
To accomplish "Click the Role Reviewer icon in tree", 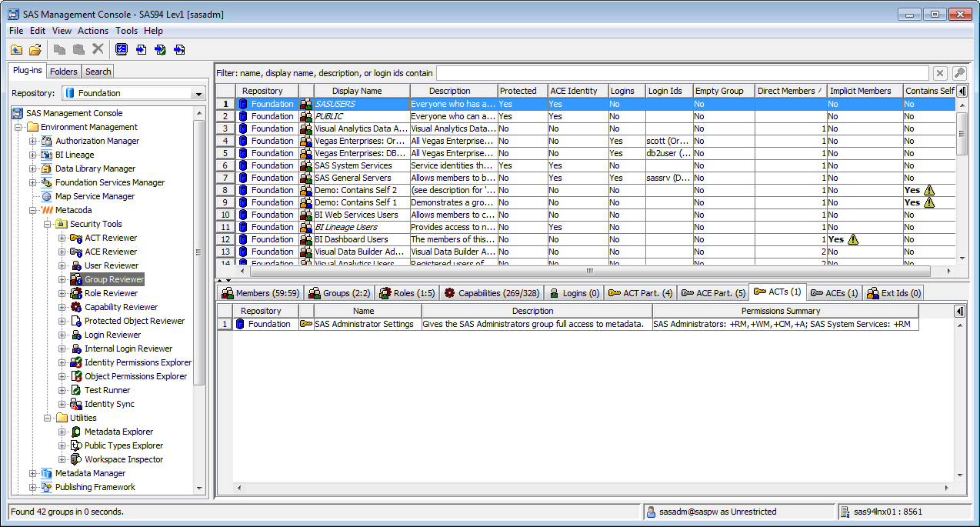I will pos(76,293).
